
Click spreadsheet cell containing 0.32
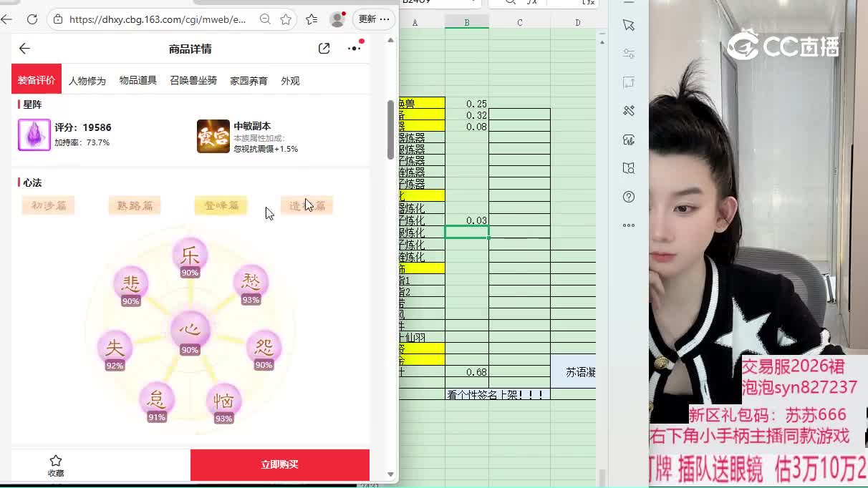click(x=467, y=115)
